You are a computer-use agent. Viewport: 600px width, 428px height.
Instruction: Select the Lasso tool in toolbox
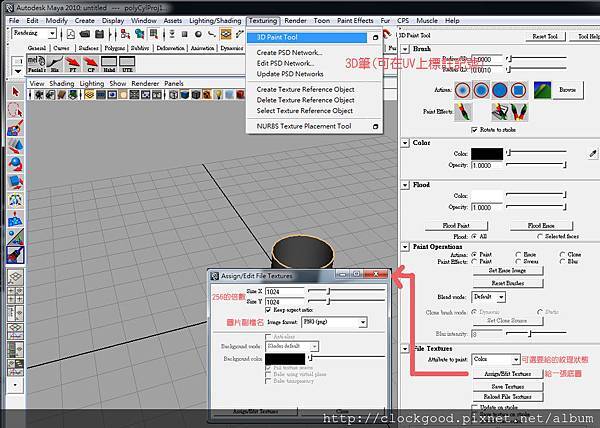pos(15,110)
